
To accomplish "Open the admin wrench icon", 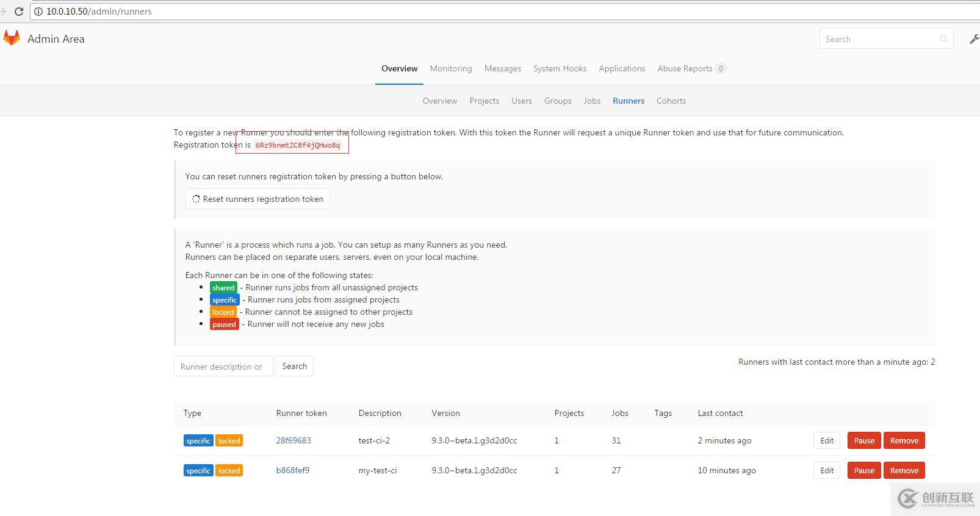I will 974,39.
